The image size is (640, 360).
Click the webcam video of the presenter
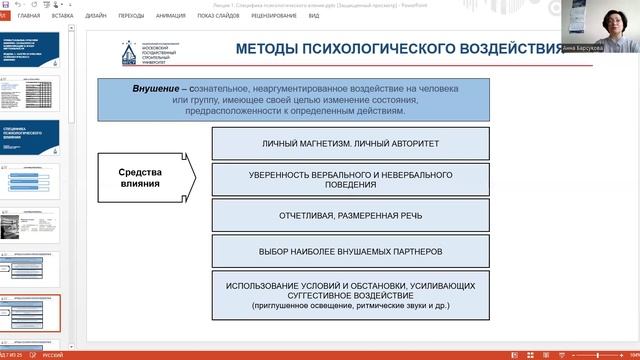tap(600, 26)
